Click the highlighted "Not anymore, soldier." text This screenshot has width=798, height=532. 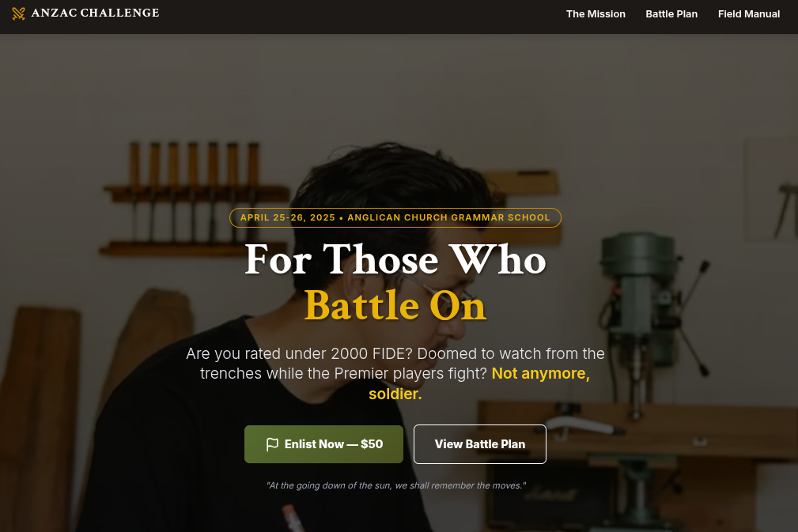click(x=478, y=383)
